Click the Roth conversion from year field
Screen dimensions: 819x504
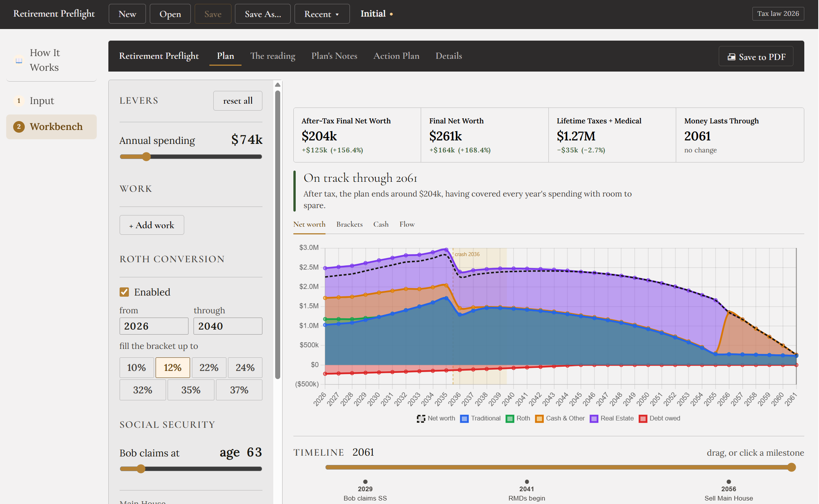click(154, 326)
